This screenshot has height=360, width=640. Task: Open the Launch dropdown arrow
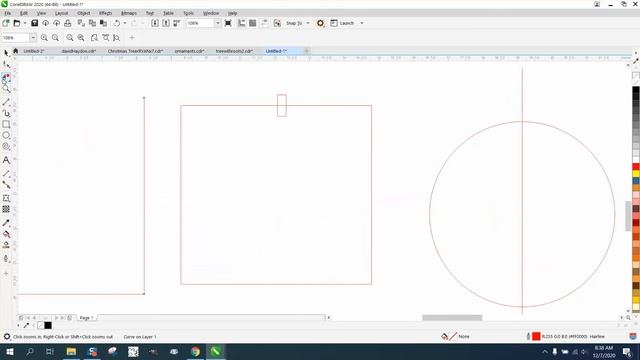(362, 23)
